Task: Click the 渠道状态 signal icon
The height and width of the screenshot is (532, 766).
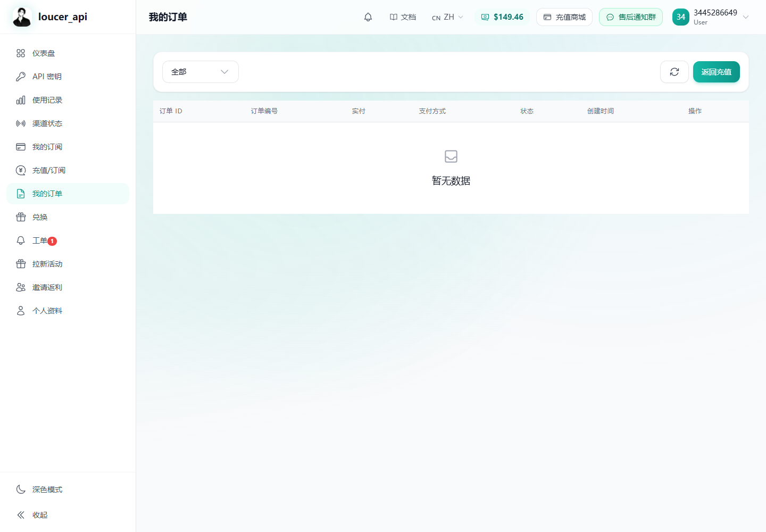Action: [x=21, y=123]
